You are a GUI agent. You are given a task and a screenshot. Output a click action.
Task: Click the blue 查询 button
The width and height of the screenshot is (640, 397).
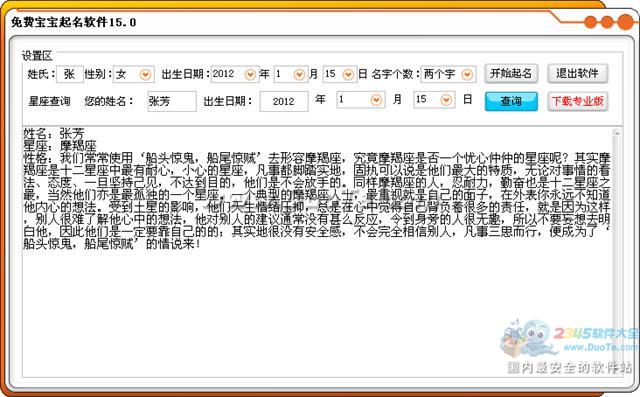tap(511, 101)
